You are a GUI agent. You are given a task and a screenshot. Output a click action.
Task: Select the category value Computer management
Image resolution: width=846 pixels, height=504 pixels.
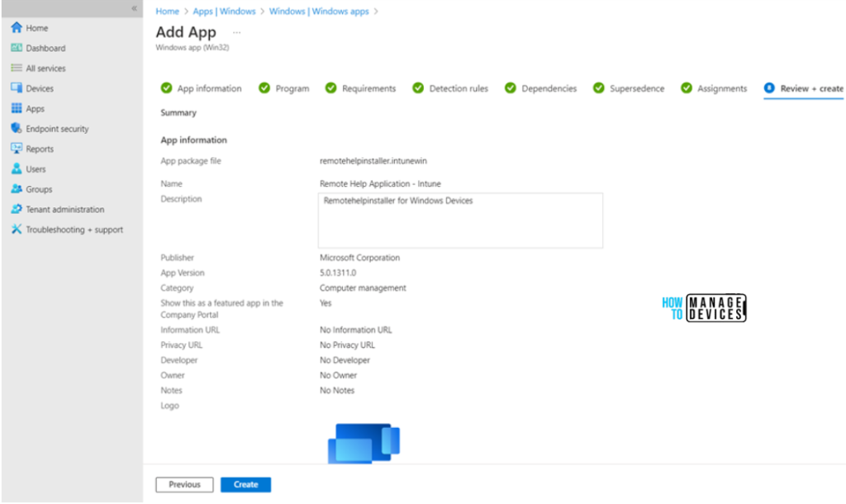[364, 288]
